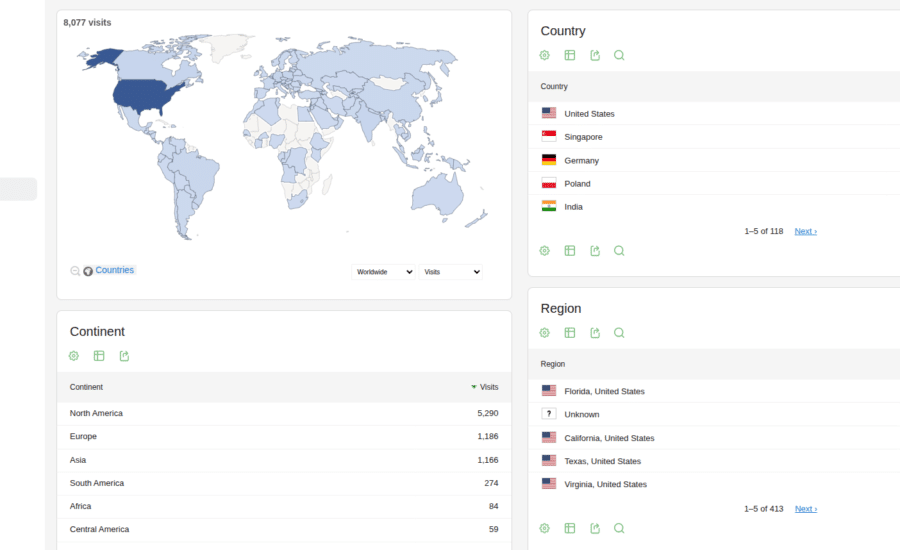Click search icon beneath the Region table
The height and width of the screenshot is (550, 900).
[619, 528]
